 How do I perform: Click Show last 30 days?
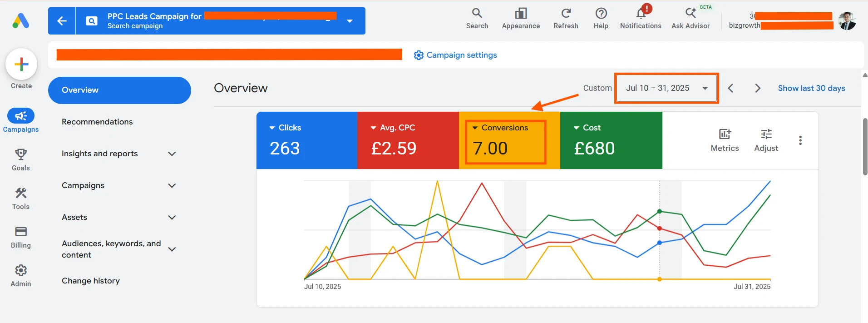coord(811,88)
